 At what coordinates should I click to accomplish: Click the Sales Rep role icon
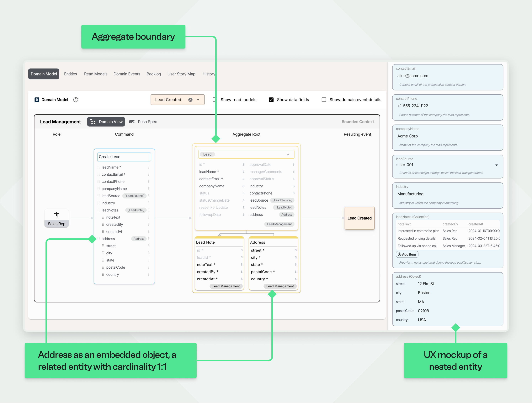coord(56,215)
